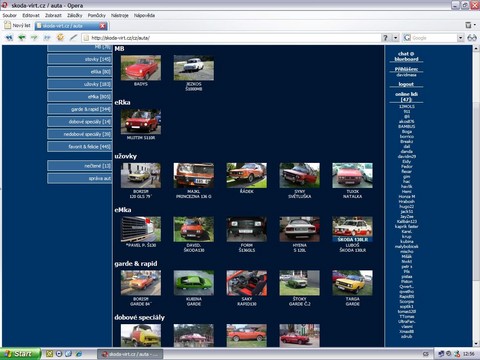
Task: Close the skoda-virt.cz / auta tab
Action: (103, 26)
